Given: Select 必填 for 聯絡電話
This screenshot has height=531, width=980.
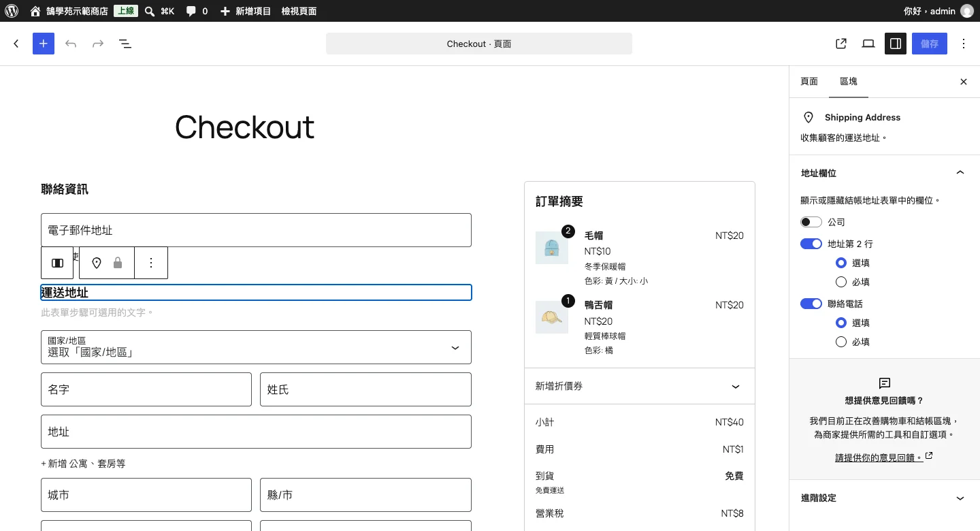Looking at the screenshot, I should tap(841, 342).
